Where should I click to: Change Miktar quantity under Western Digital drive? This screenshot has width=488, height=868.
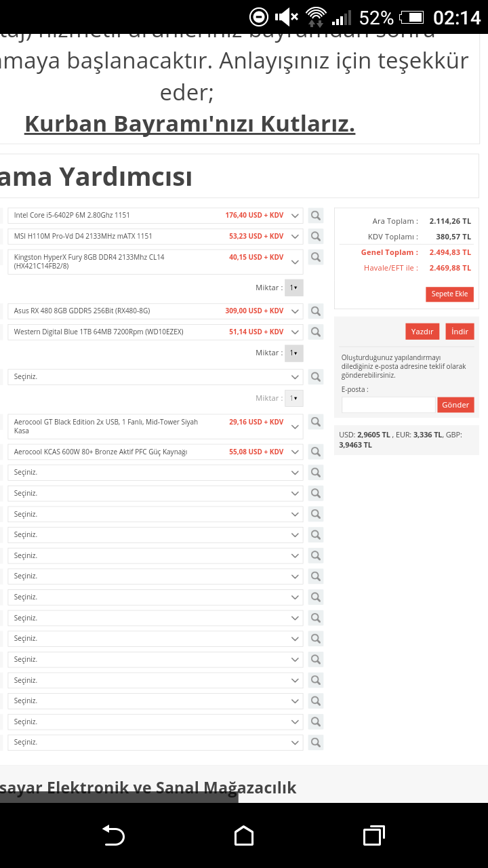[x=294, y=353]
